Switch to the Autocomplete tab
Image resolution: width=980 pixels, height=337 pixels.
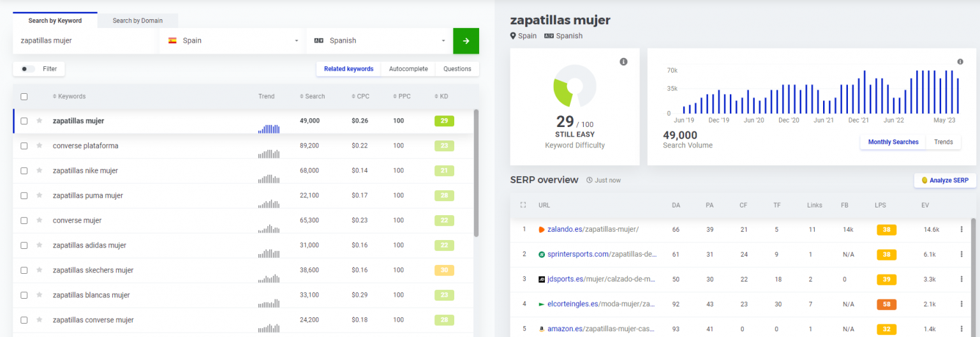click(x=408, y=69)
